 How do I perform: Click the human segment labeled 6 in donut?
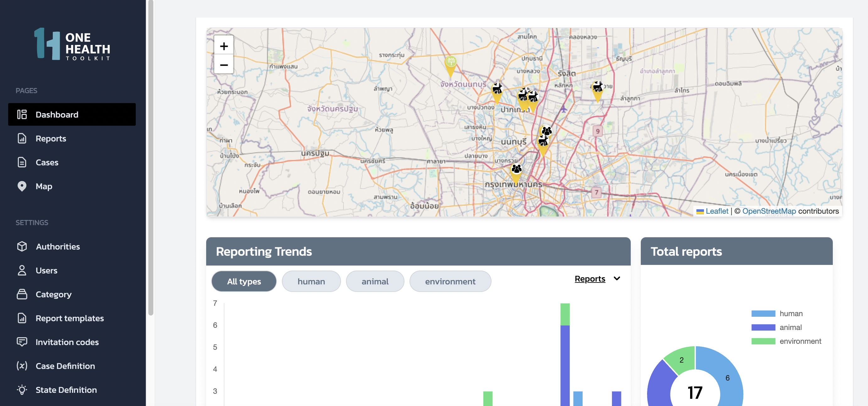tap(728, 378)
